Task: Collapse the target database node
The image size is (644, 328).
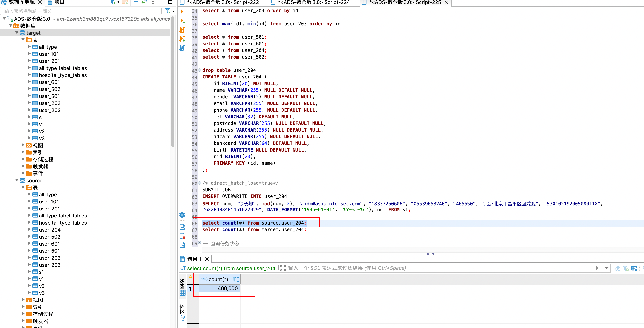Action: (17, 33)
